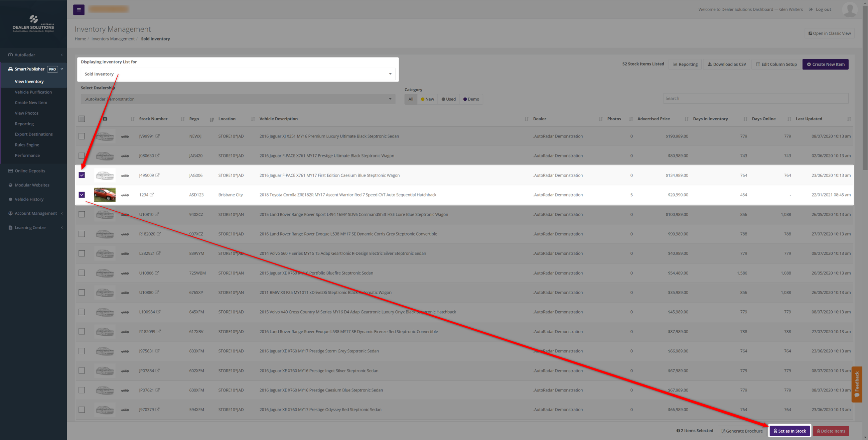The height and width of the screenshot is (440, 868).
Task: Open external link icon beside stock U10866
Action: tap(157, 273)
